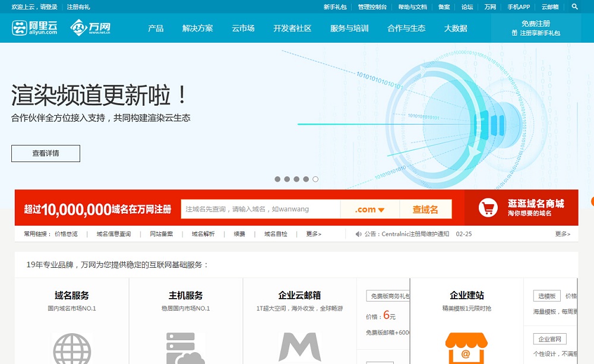Open the 备案 top link
This screenshot has height=364, width=594.
[x=444, y=7]
